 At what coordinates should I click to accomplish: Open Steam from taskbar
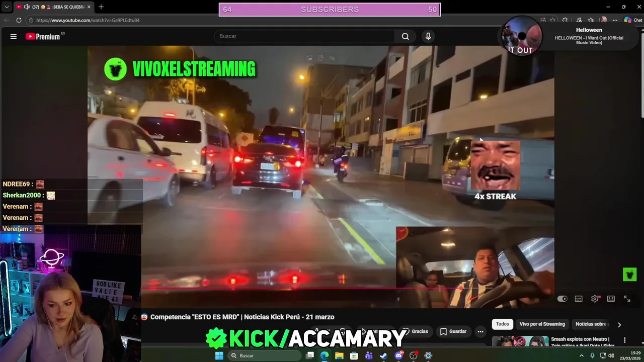tap(383, 355)
